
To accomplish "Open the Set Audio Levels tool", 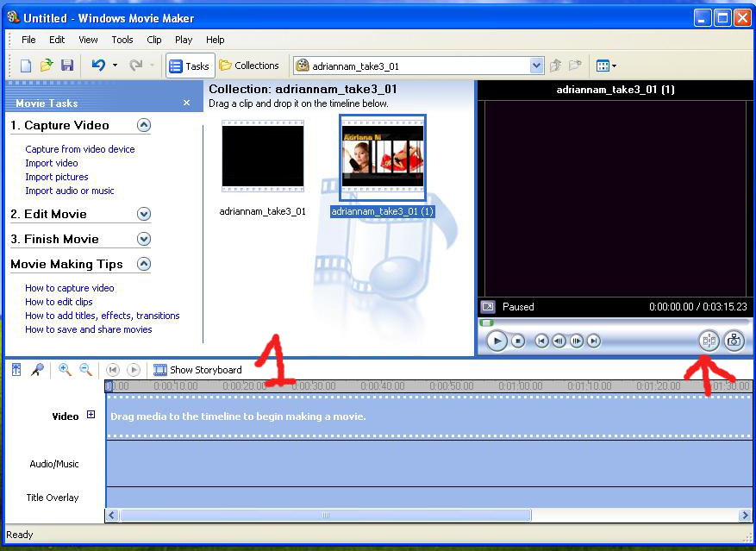I will point(16,370).
